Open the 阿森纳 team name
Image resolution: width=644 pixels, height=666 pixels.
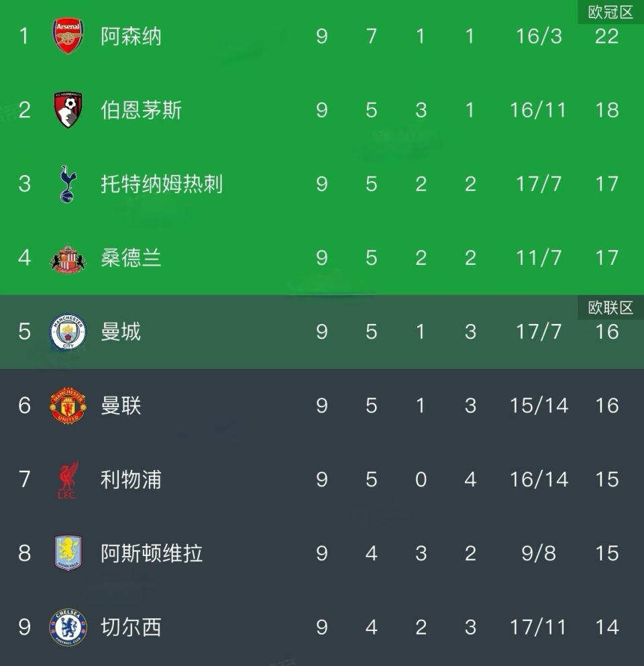pyautogui.click(x=131, y=36)
